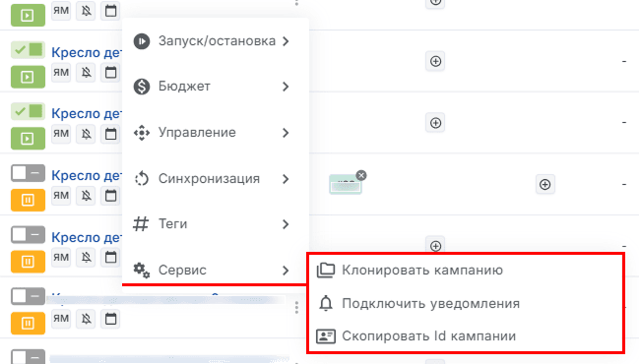Toggle off first green-checked Кресло campaign switch
Image resolution: width=639 pixels, height=364 pixels.
pos(28,50)
